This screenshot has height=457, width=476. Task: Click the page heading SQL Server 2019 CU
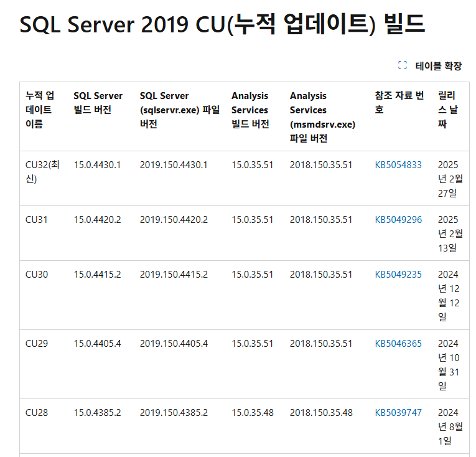222,24
